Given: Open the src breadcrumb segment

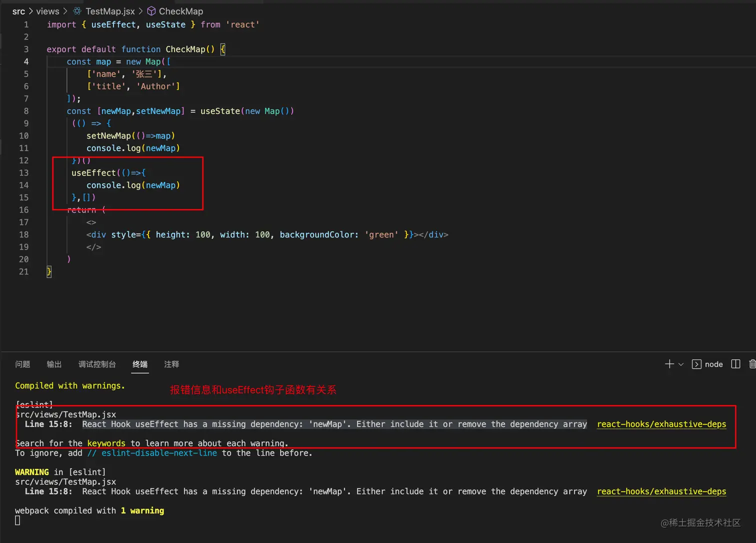Looking at the screenshot, I should coord(18,11).
